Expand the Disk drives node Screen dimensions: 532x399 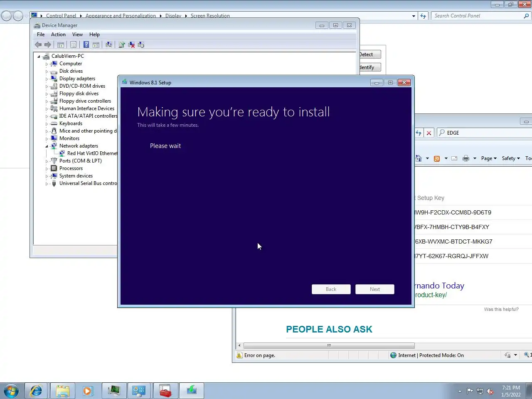click(x=47, y=71)
